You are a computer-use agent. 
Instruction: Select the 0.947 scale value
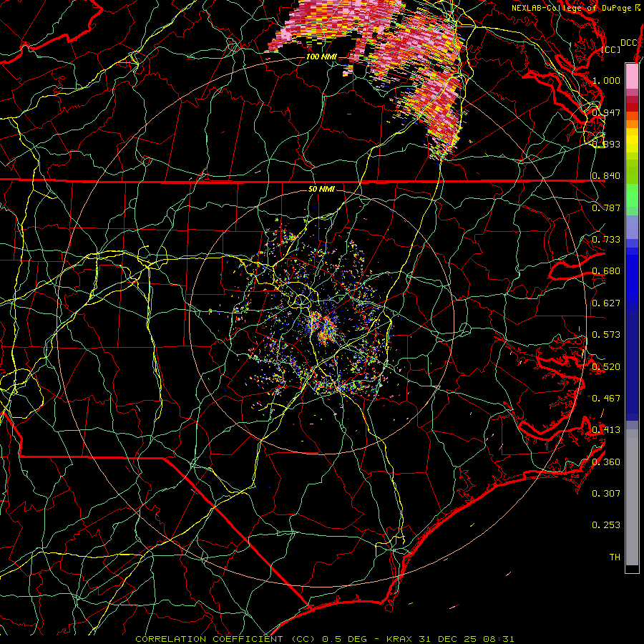[606, 112]
